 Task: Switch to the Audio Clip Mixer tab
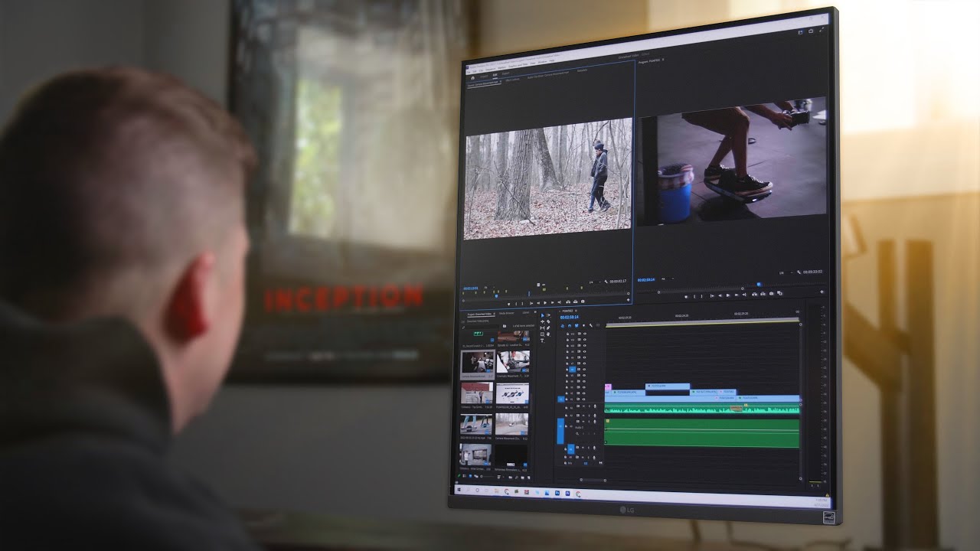[x=548, y=75]
